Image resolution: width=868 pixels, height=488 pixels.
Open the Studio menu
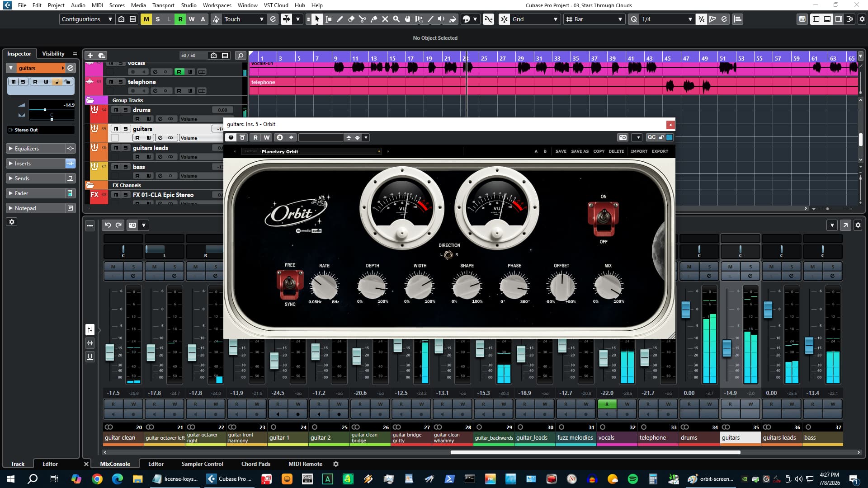pos(189,5)
